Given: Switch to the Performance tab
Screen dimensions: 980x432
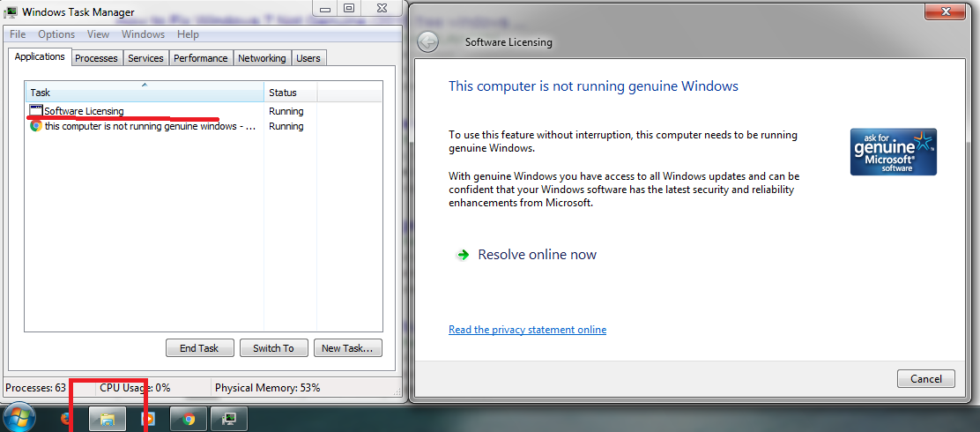Looking at the screenshot, I should point(201,58).
